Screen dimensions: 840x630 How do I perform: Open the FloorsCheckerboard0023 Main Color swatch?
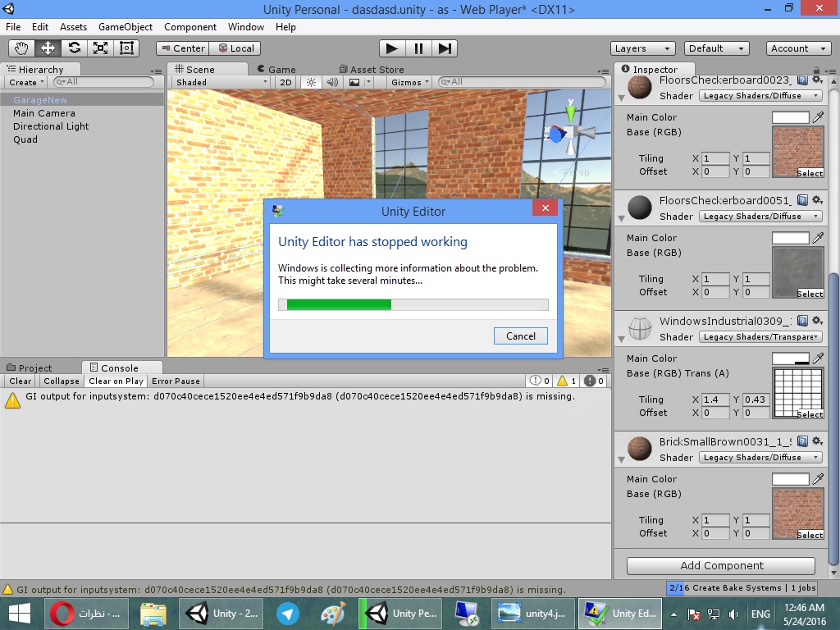pos(790,118)
